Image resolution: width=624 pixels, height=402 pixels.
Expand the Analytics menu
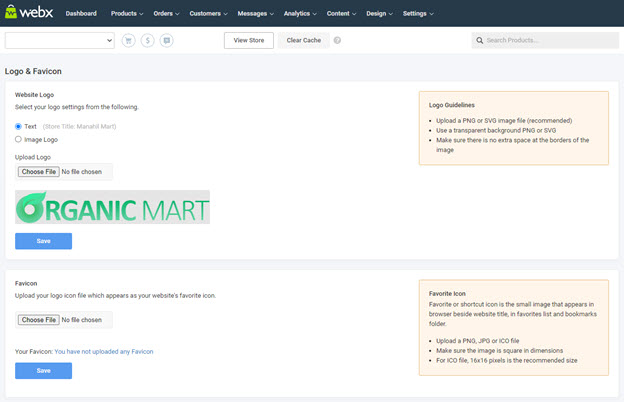(x=300, y=14)
